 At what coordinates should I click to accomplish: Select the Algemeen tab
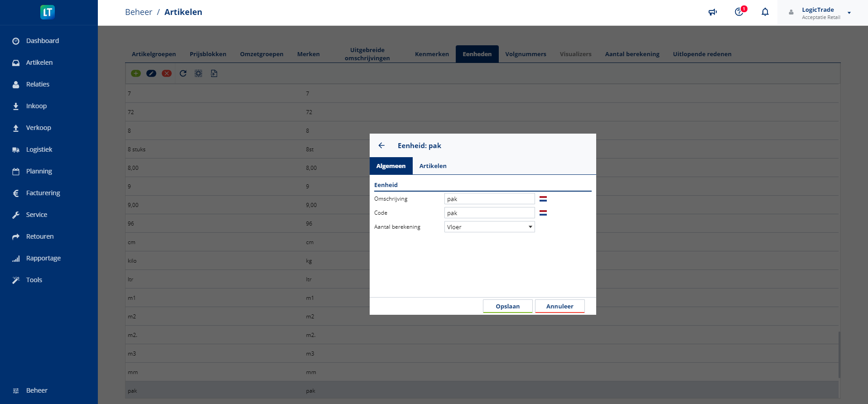point(391,166)
